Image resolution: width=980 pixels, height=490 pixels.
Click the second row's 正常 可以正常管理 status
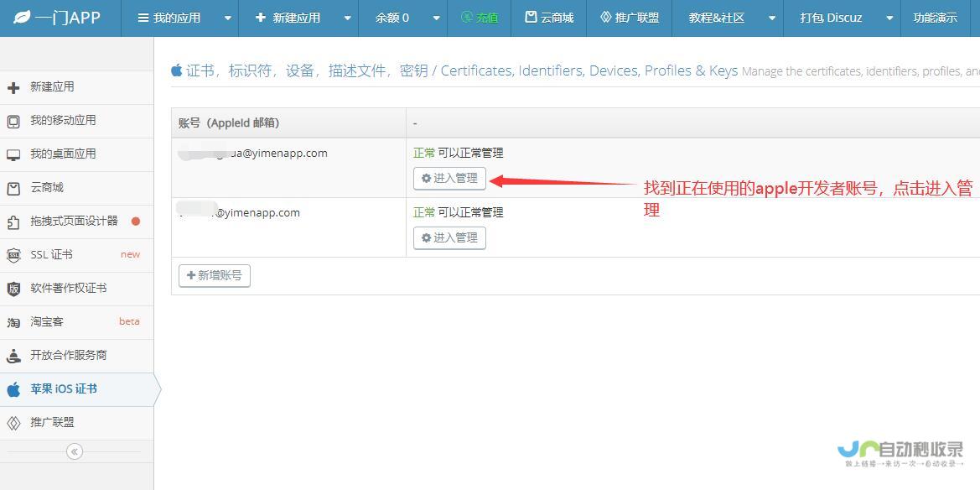458,213
